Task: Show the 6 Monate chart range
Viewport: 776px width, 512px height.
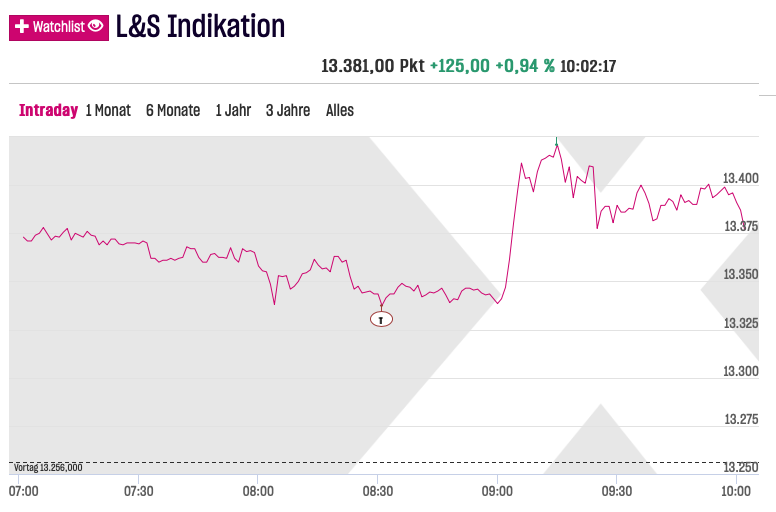Action: pyautogui.click(x=173, y=110)
